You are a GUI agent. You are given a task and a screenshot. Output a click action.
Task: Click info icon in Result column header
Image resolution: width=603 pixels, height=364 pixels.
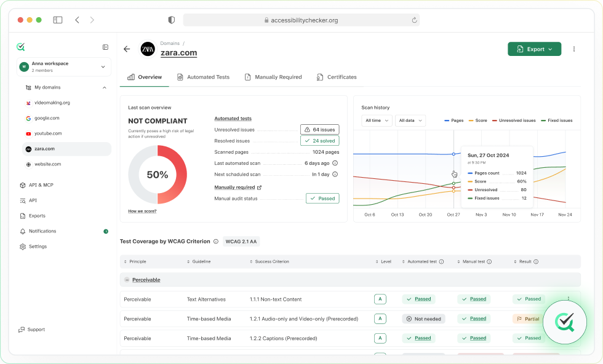pos(536,262)
